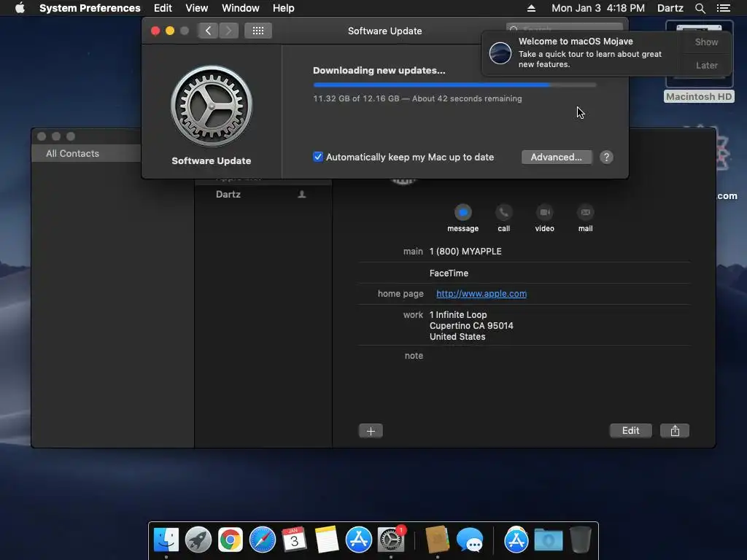Image resolution: width=747 pixels, height=560 pixels.
Task: Click the message icon in Contacts
Action: (x=462, y=212)
